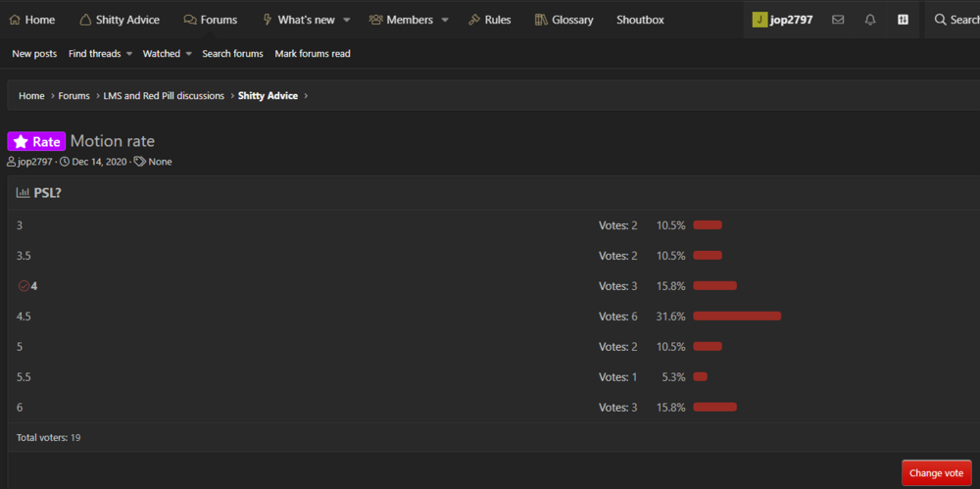Open the Glossary from the navbar

pos(563,20)
